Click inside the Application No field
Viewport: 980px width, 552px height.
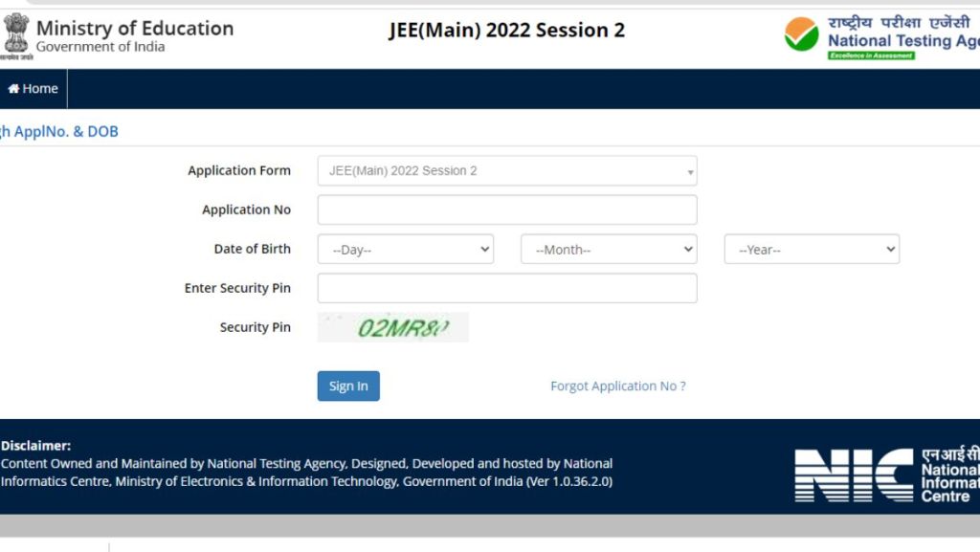(507, 210)
